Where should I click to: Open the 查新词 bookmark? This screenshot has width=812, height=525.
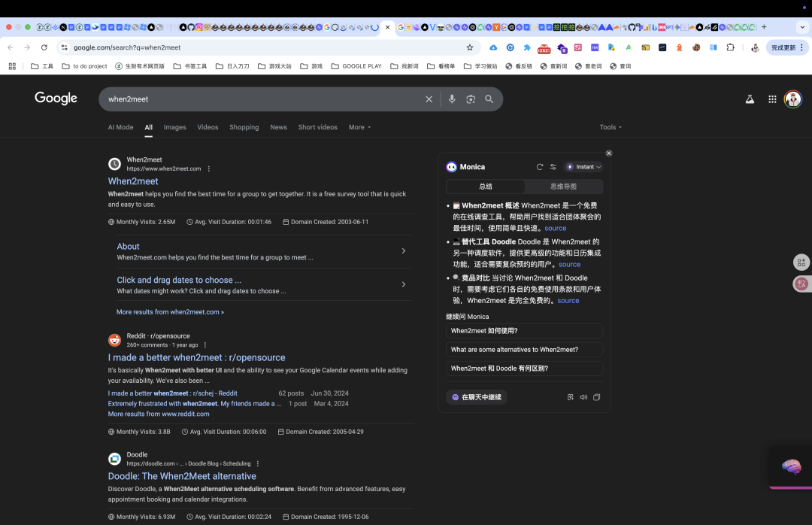(553, 66)
